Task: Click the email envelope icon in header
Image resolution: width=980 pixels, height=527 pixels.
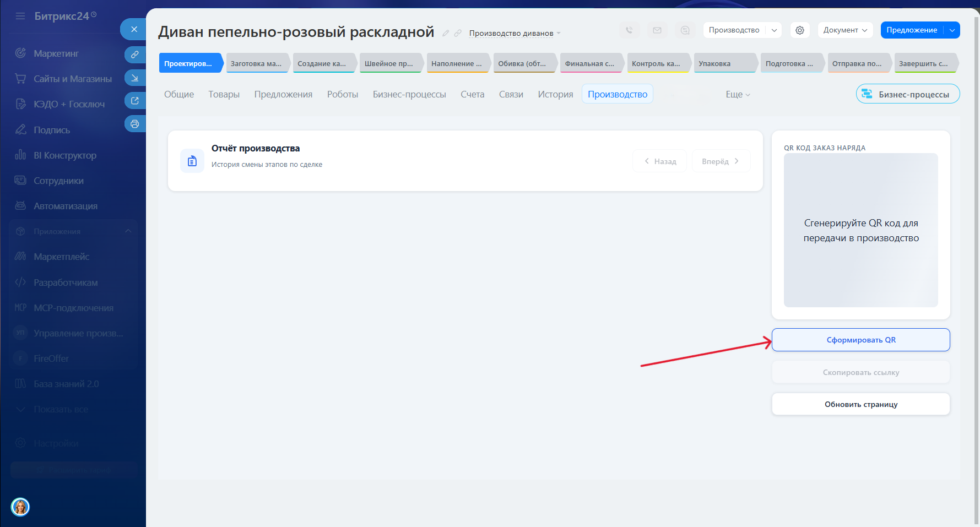Action: pos(657,30)
